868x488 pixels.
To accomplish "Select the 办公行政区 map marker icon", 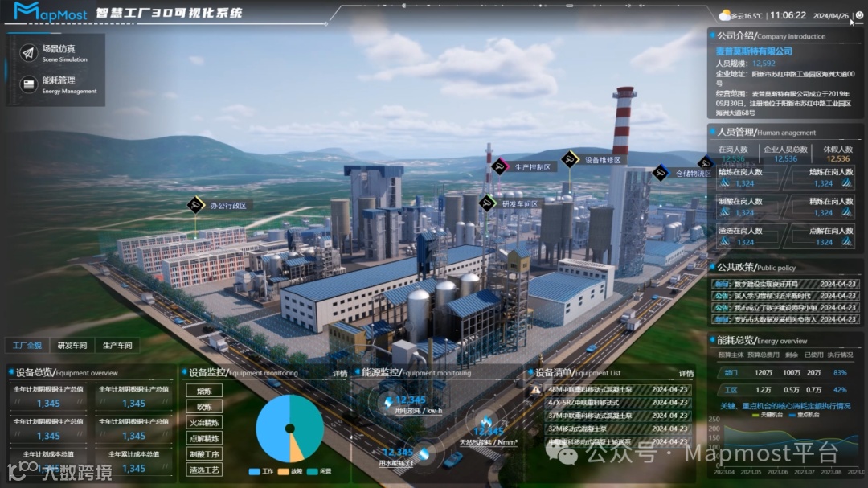I will pos(195,205).
